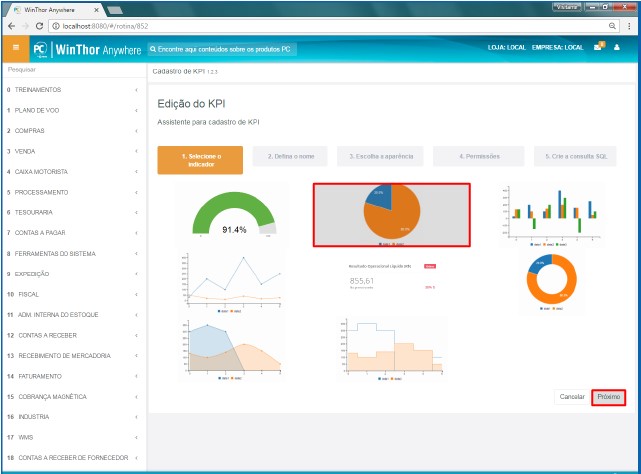Click the PC WinThor Anywhere logo
The height and width of the screenshot is (474, 641).
[87, 49]
